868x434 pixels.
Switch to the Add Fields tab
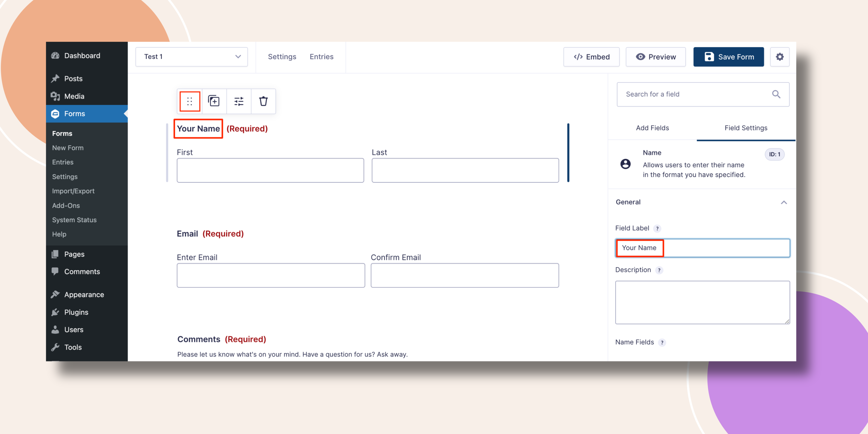[652, 128]
